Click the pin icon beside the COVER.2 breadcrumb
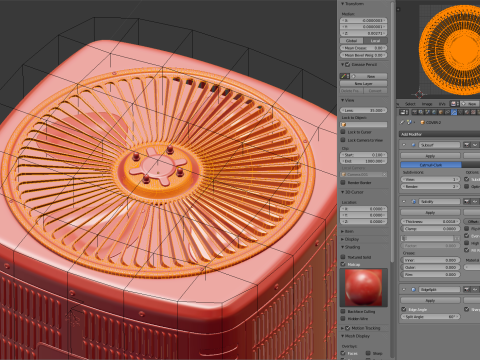The image size is (480, 360). tap(402, 122)
